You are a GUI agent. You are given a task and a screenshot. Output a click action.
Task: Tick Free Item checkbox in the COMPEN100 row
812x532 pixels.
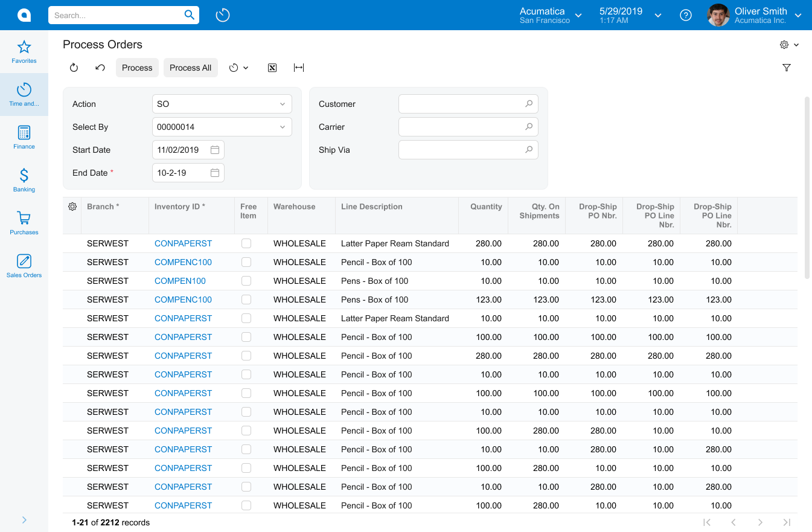coord(246,281)
